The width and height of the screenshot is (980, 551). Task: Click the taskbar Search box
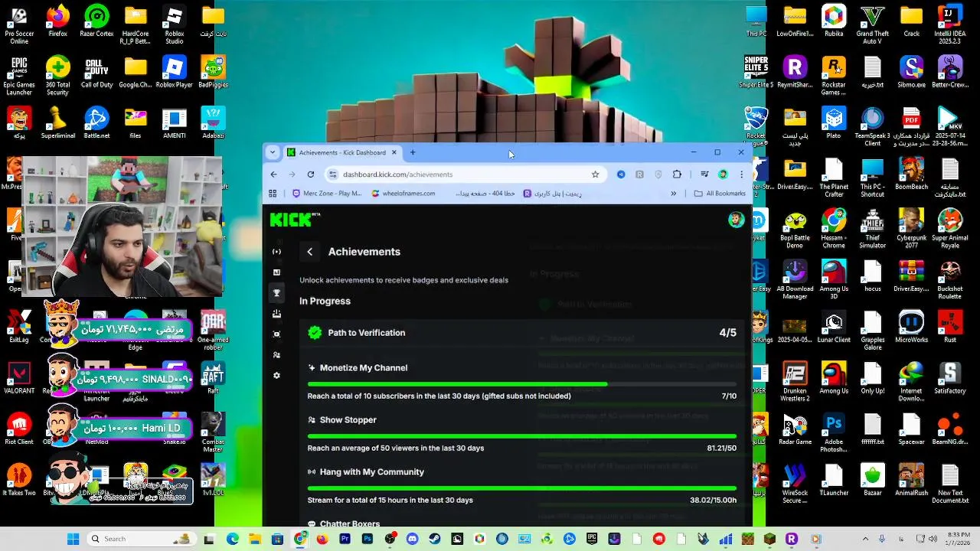140,539
